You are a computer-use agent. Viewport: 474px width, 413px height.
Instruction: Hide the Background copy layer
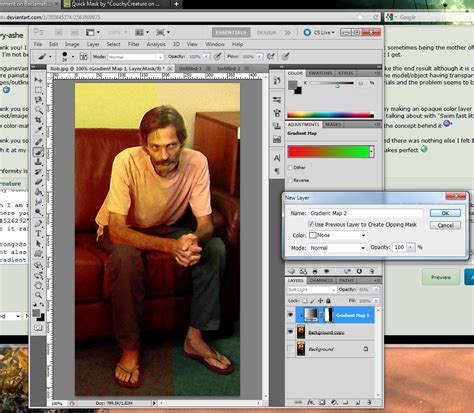[x=290, y=332]
